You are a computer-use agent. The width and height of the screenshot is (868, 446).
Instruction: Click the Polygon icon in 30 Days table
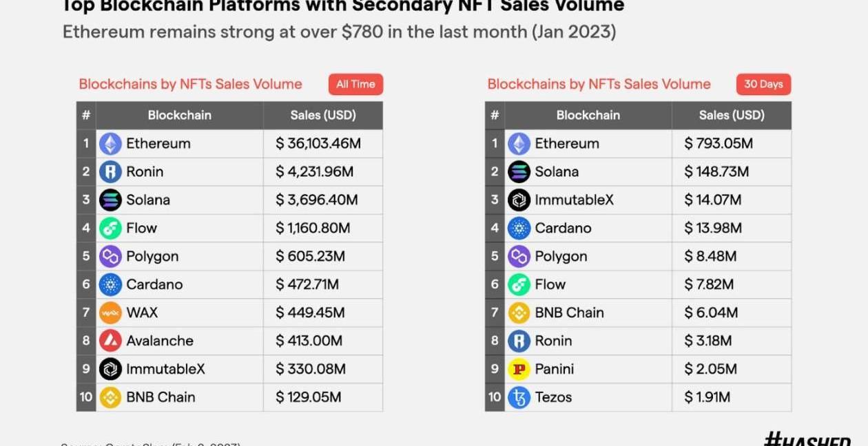point(519,257)
